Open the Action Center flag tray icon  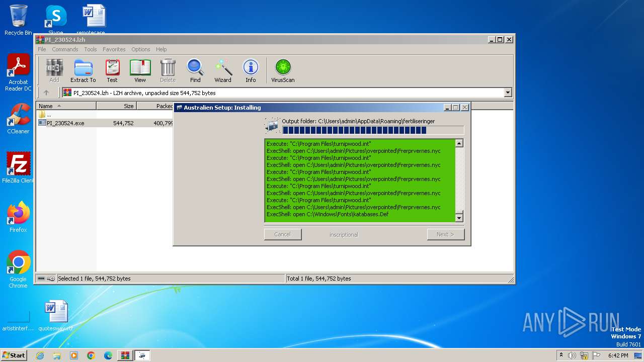click(x=596, y=355)
